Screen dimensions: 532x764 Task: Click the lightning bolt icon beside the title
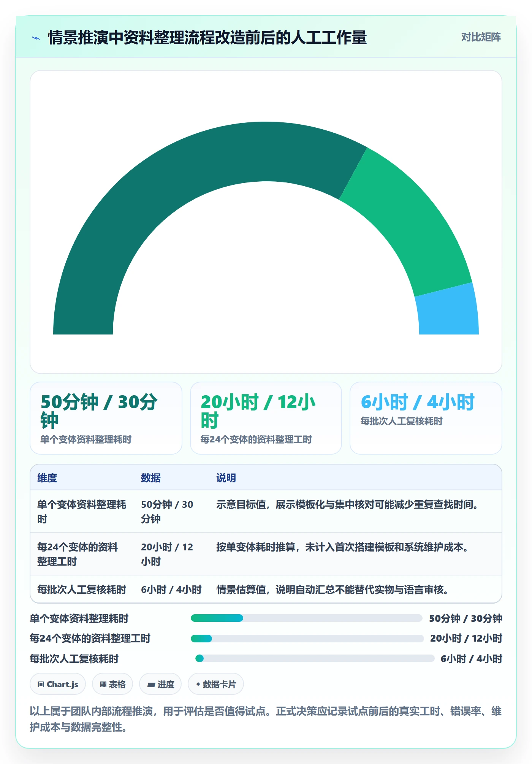pyautogui.click(x=36, y=38)
